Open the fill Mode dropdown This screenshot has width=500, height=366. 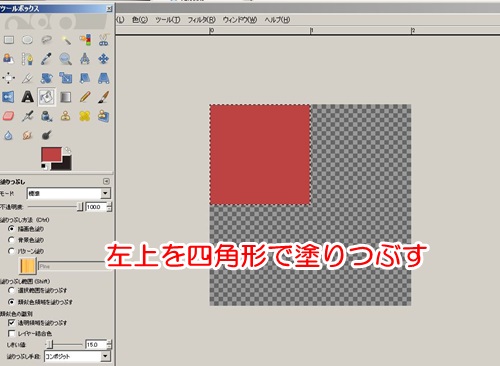tap(69, 193)
